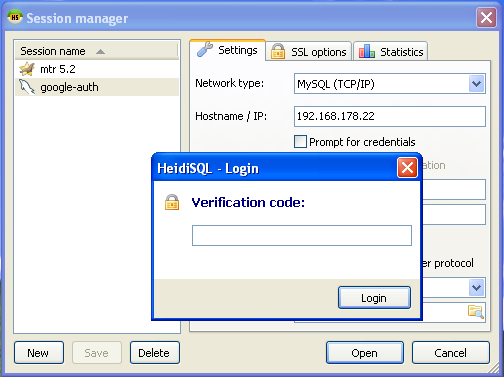Select the google-auth session row
This screenshot has height=377, width=504.
pos(97,87)
